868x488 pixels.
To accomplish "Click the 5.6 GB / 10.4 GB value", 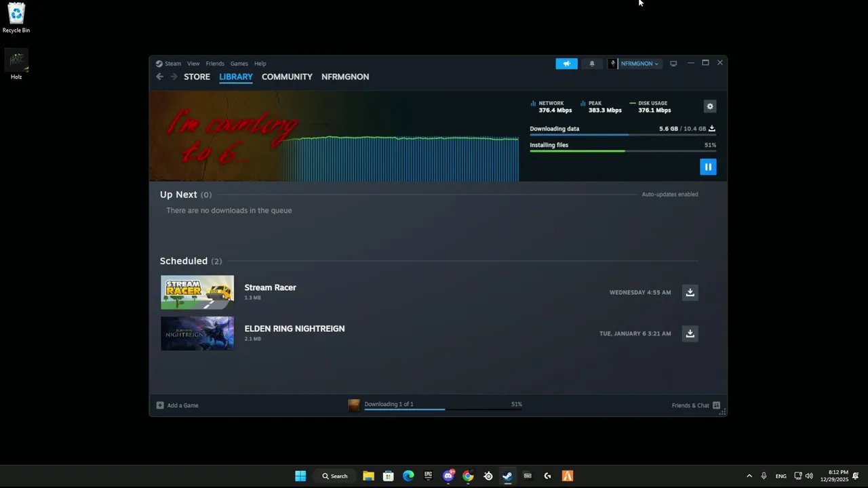I will (x=682, y=129).
